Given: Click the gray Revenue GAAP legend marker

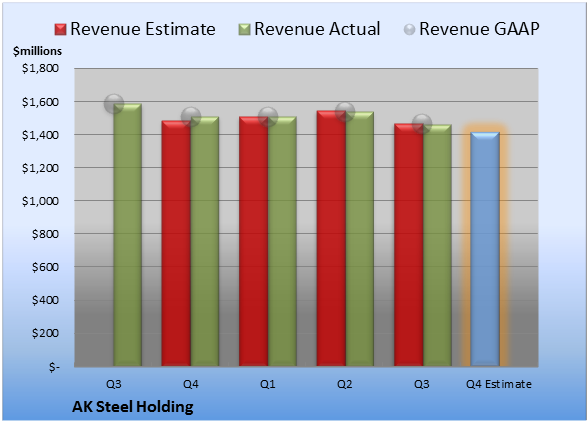Looking at the screenshot, I should 410,30.
